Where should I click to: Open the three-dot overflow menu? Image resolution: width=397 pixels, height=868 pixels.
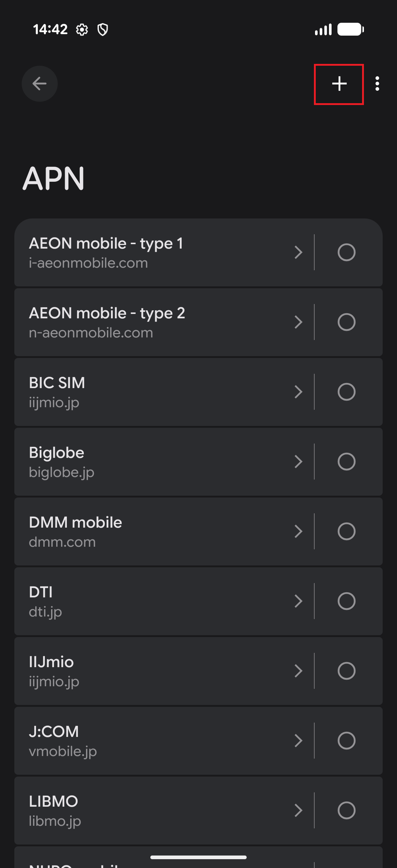(377, 84)
